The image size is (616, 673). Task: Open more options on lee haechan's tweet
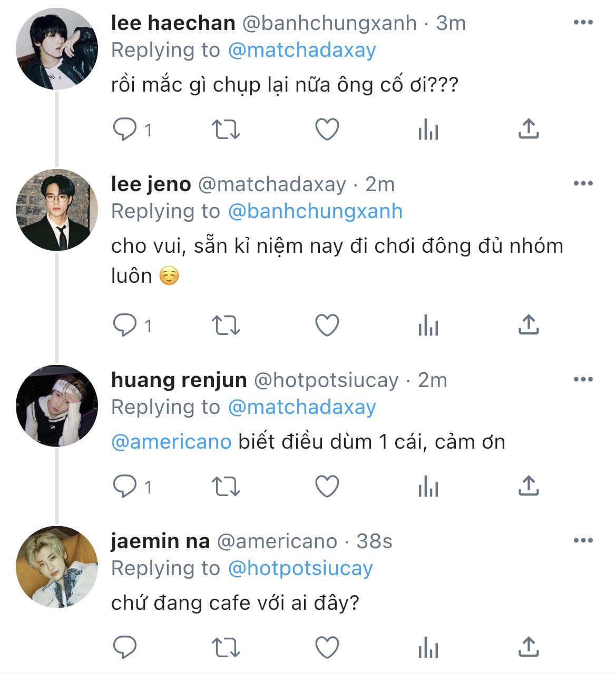click(x=583, y=23)
